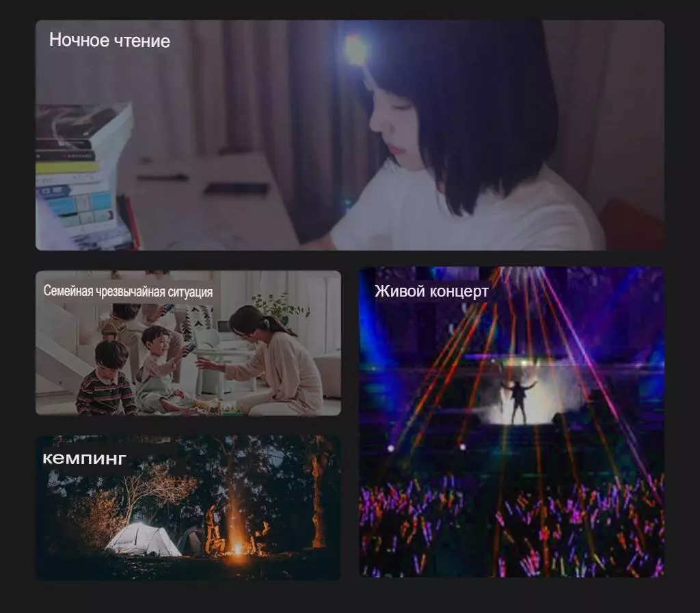The image size is (700, 613).
Task: Open the Живой концерт concert image
Action: pos(511,422)
